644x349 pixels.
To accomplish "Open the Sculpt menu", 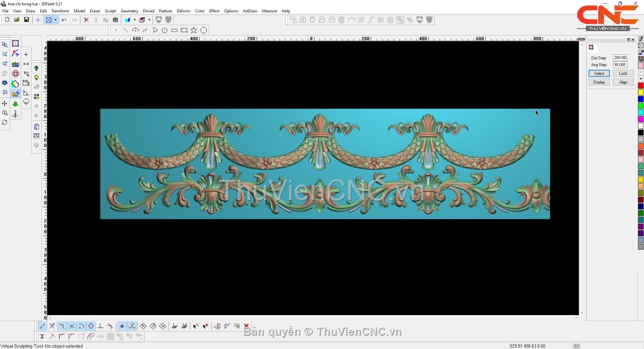I will (110, 11).
